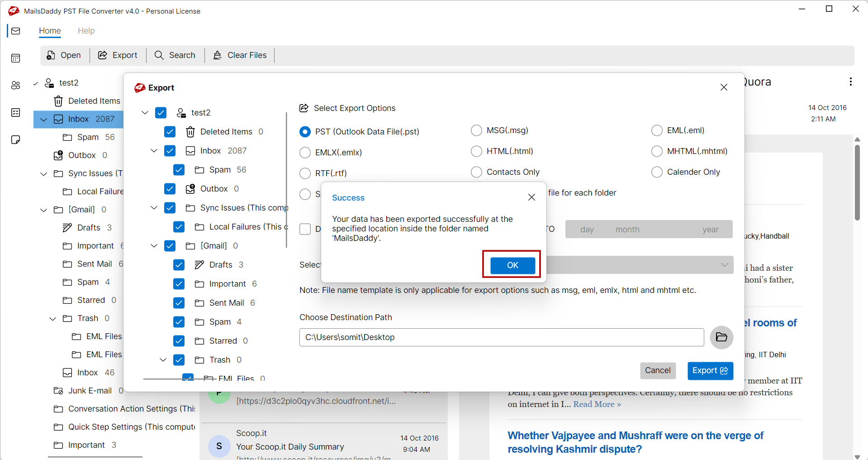
Task: Close the Export dialog window
Action: pyautogui.click(x=724, y=87)
